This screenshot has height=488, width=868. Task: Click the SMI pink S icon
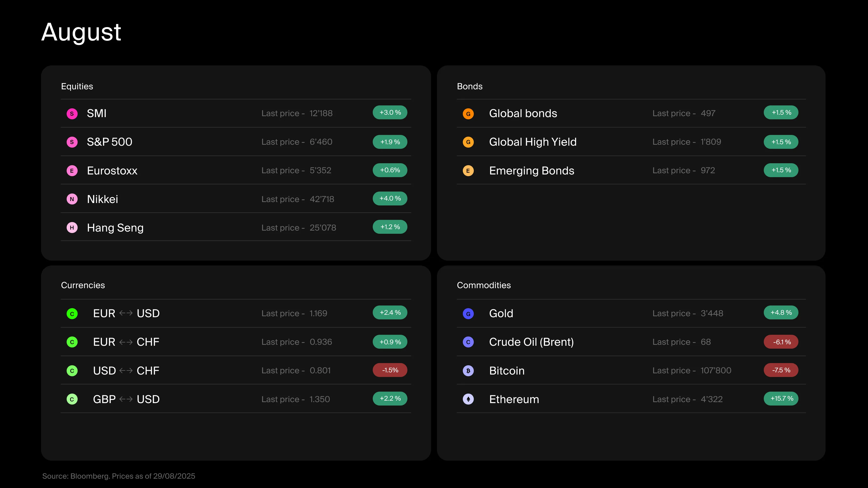(x=72, y=113)
